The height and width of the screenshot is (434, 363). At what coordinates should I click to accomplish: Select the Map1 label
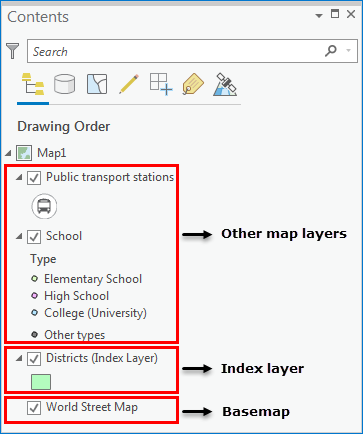pos(52,153)
